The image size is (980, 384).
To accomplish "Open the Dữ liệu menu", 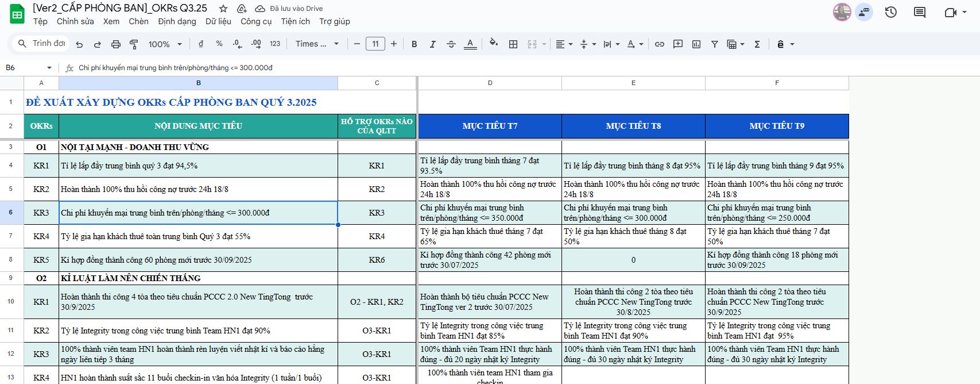I will pos(218,21).
